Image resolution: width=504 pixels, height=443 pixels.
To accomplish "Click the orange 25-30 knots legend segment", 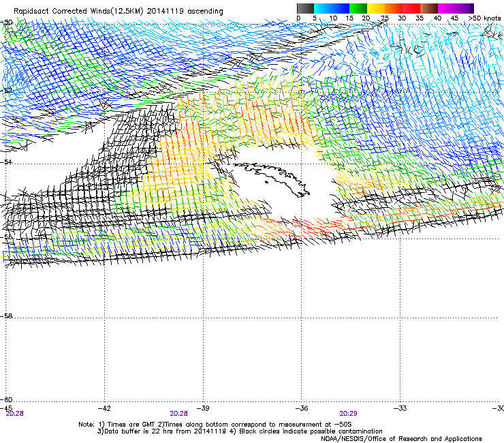I will coord(394,8).
